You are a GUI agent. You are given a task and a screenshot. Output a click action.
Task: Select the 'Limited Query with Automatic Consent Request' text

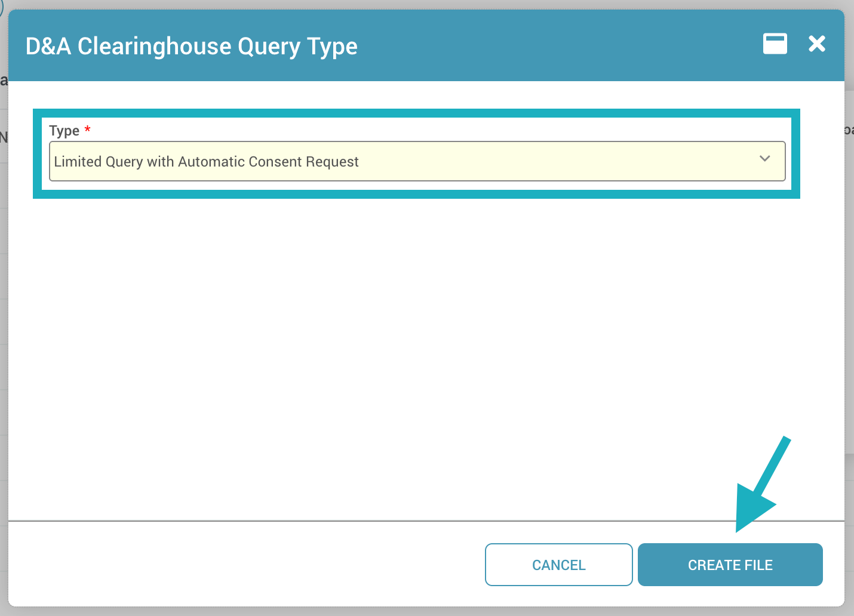pos(206,162)
